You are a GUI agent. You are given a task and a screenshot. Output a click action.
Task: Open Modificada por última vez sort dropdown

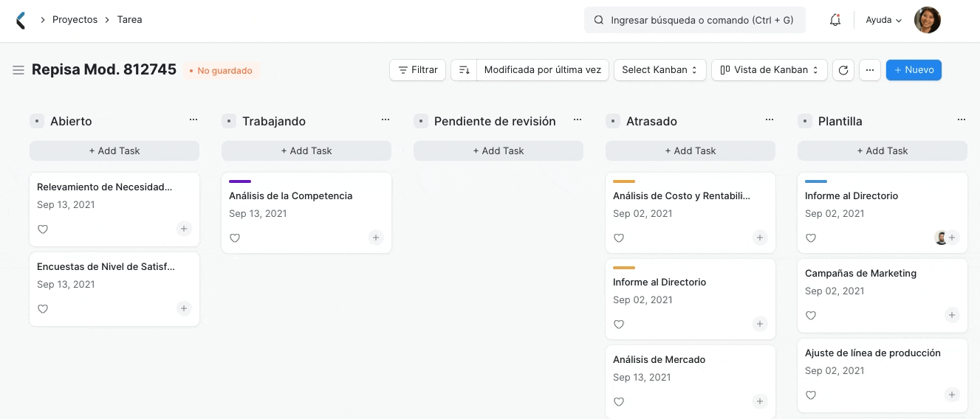point(543,70)
